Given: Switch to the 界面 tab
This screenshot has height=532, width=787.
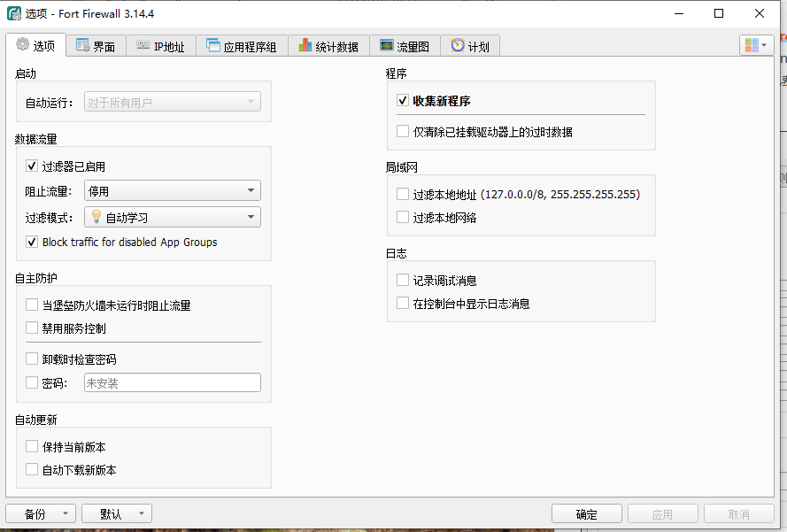Looking at the screenshot, I should coord(96,44).
